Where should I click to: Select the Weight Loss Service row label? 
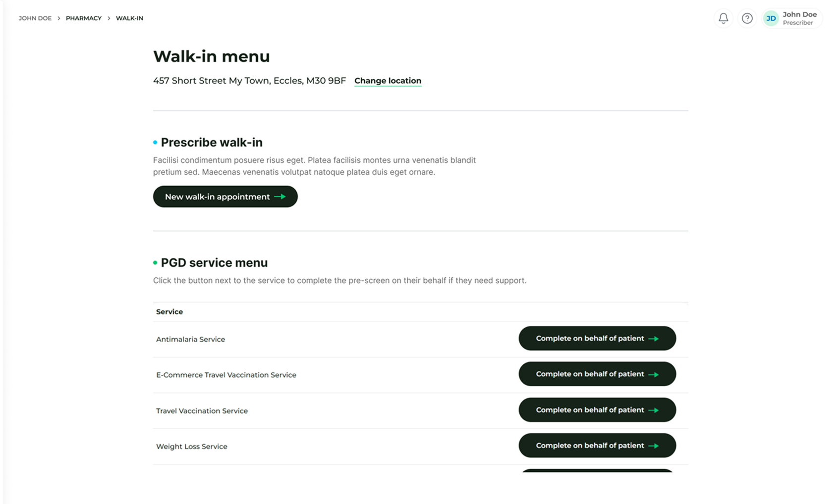click(191, 446)
